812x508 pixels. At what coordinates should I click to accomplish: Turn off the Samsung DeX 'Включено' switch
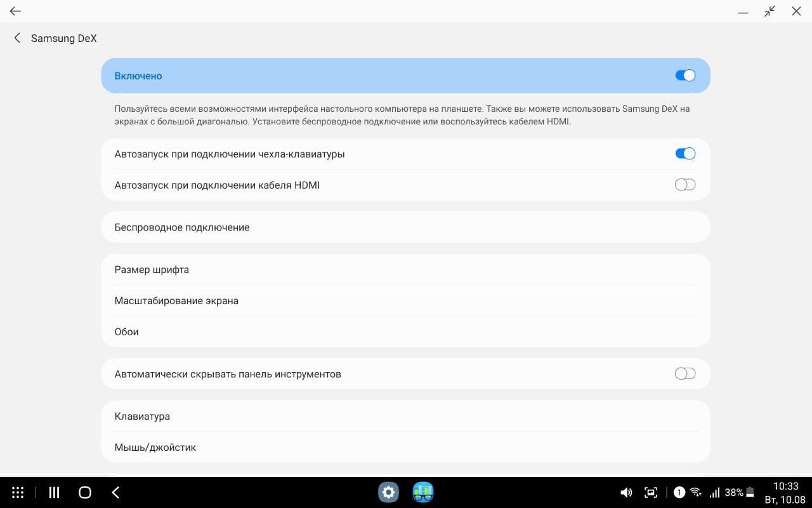[685, 75]
